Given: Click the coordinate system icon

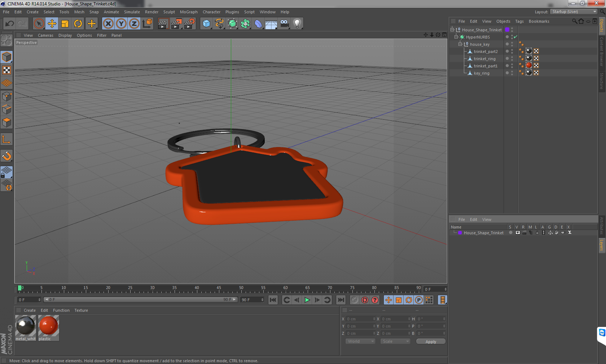Looking at the screenshot, I should (147, 24).
